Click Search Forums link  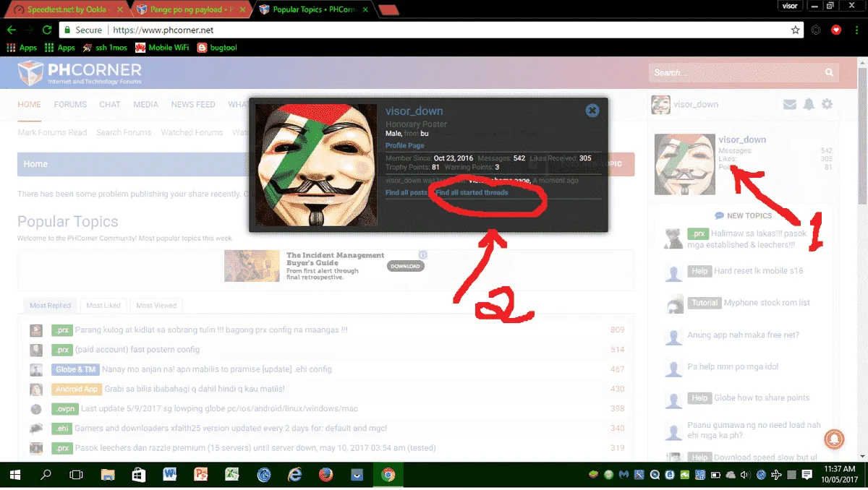(x=124, y=132)
